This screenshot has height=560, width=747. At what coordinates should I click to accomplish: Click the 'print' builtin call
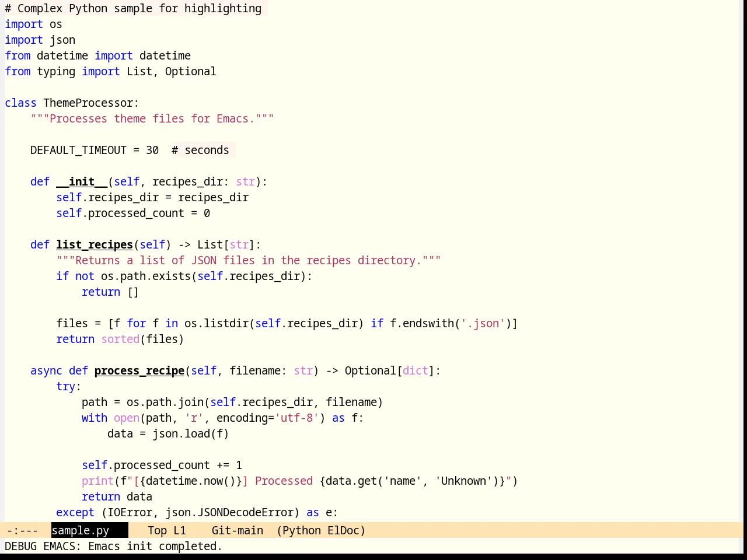pyautogui.click(x=97, y=481)
